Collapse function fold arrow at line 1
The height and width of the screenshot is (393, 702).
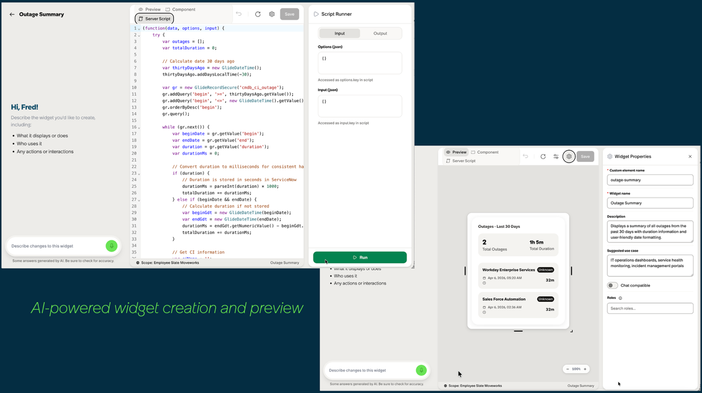click(139, 28)
